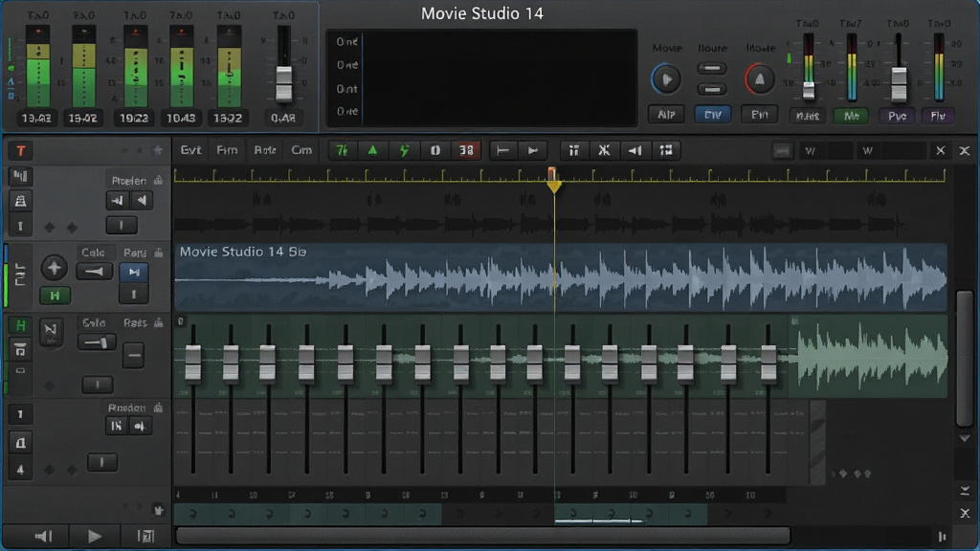
Task: Click the round play knob under Movie
Action: pos(666,79)
